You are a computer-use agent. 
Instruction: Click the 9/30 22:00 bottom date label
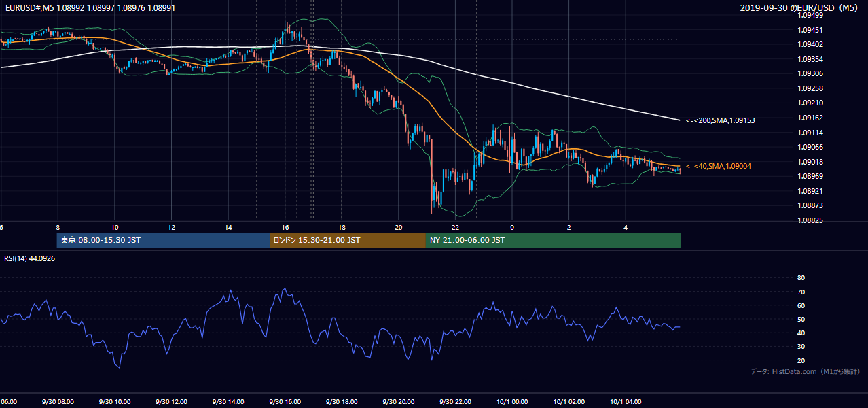[455, 401]
